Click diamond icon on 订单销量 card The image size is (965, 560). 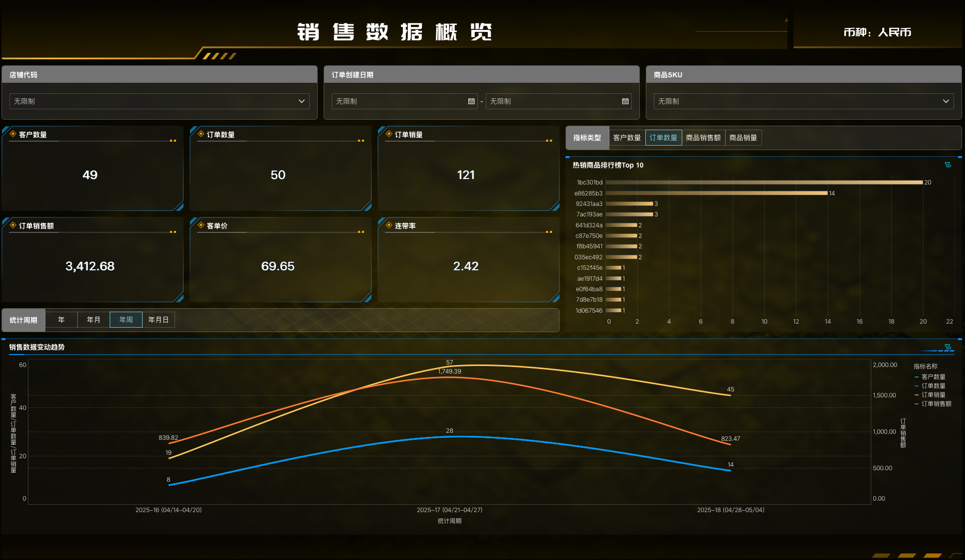(x=389, y=134)
